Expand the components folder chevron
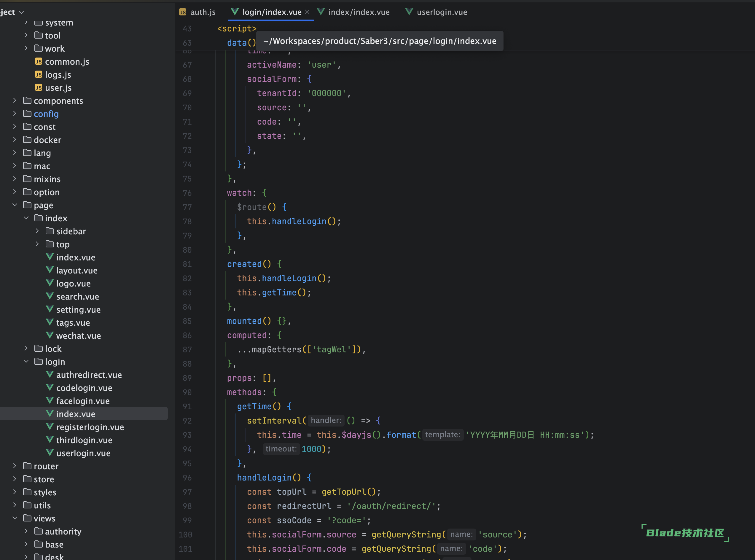This screenshot has width=755, height=560. [15, 101]
